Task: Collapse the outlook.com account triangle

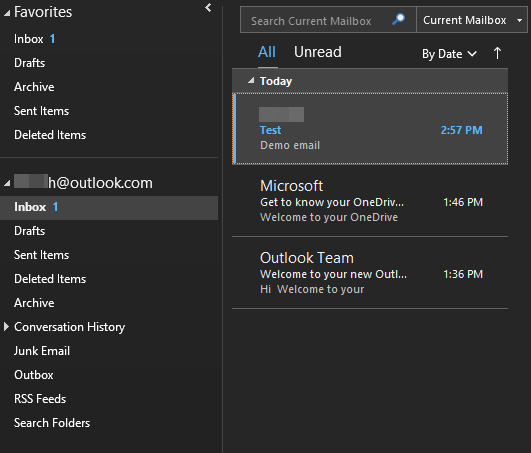Action: coord(7,184)
